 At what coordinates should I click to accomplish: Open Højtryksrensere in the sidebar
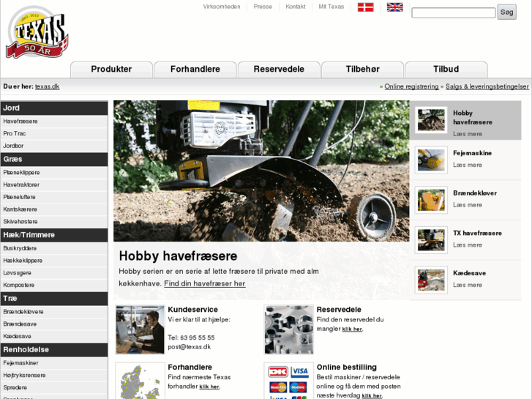tap(54, 376)
